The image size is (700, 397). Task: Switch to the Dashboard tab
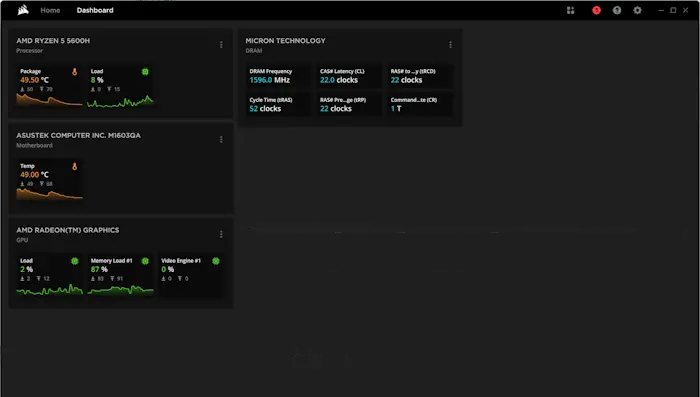pos(95,10)
